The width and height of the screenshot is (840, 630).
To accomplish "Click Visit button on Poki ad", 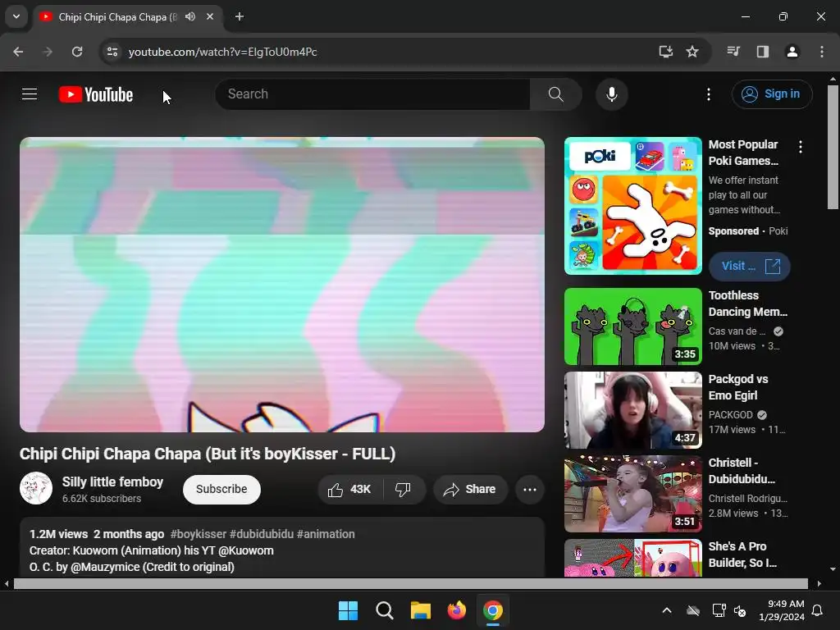I will [750, 267].
